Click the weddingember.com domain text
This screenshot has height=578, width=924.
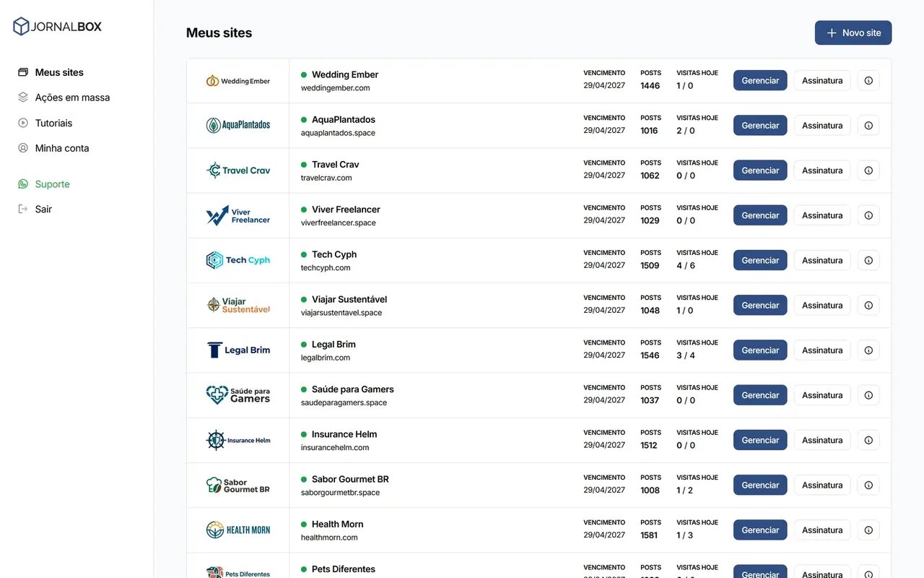point(336,88)
